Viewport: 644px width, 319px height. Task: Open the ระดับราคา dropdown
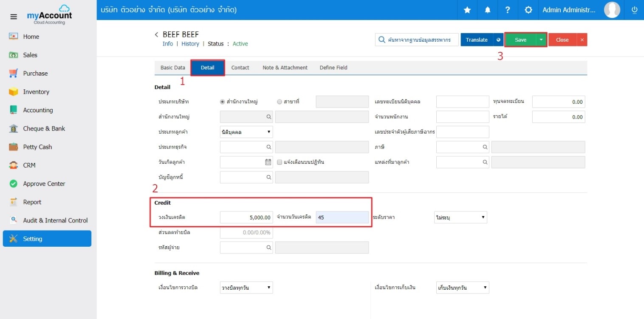460,217
